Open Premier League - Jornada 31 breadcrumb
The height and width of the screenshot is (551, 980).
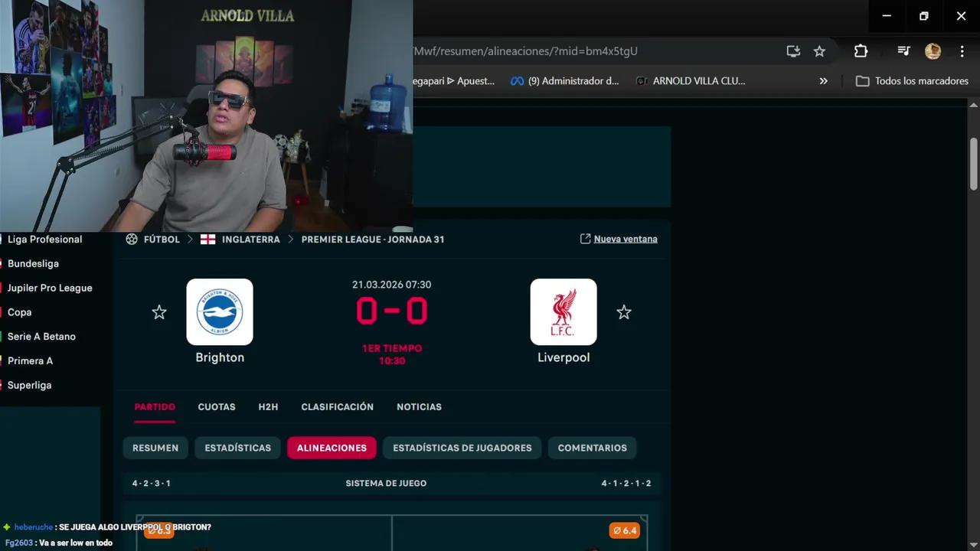(x=373, y=240)
